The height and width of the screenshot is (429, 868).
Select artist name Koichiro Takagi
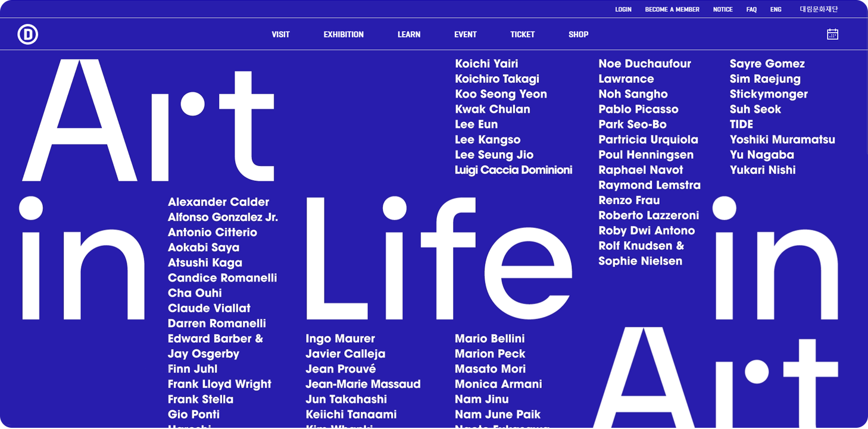pos(497,79)
